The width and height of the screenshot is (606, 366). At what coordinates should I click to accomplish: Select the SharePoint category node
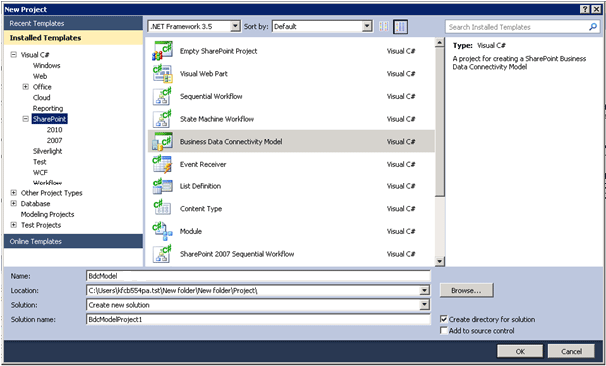click(49, 119)
